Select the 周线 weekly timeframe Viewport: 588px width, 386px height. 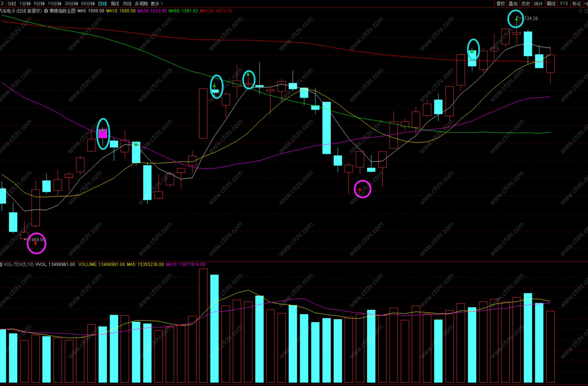point(115,3)
